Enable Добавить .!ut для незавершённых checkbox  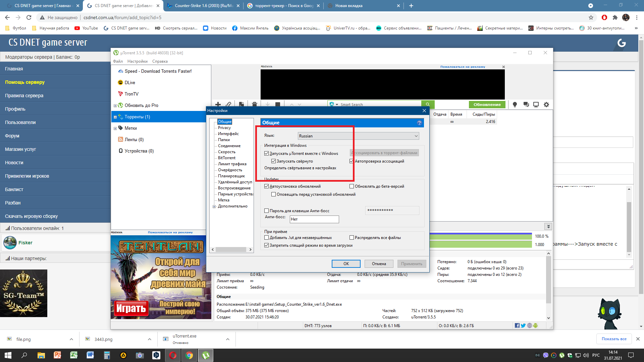click(267, 238)
